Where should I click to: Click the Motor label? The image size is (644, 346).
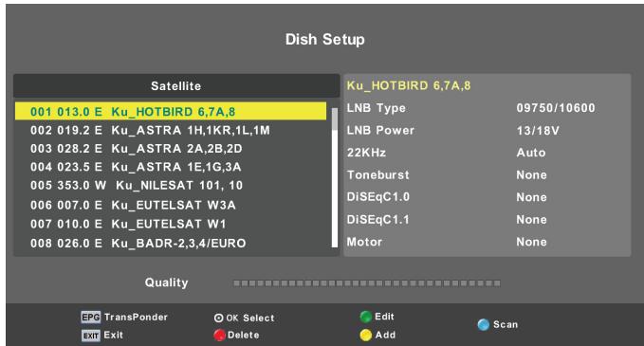click(364, 242)
